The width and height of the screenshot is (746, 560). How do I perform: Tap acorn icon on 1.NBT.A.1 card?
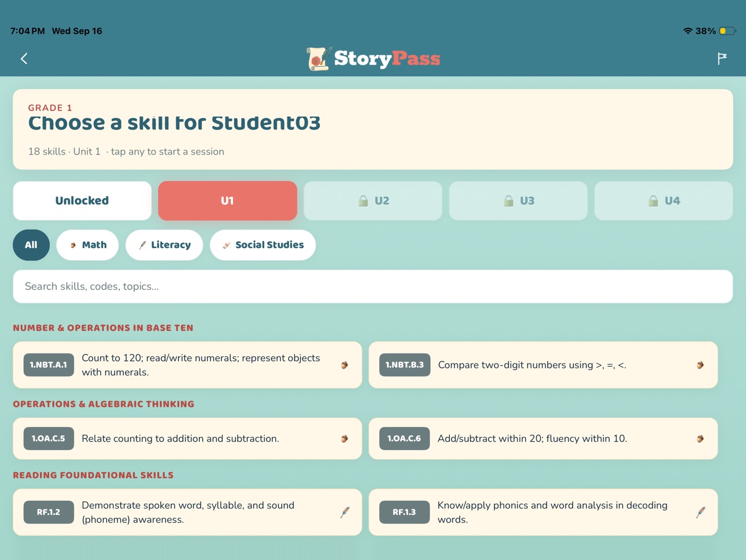pyautogui.click(x=345, y=365)
